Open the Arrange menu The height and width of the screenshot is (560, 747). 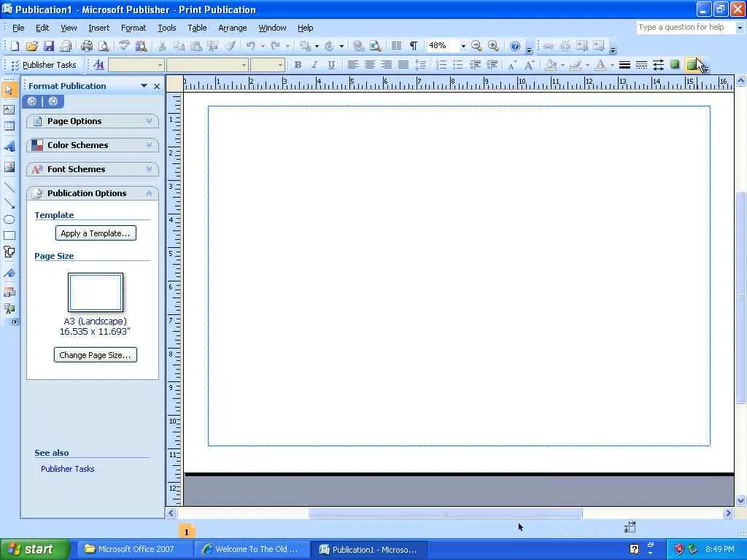233,28
